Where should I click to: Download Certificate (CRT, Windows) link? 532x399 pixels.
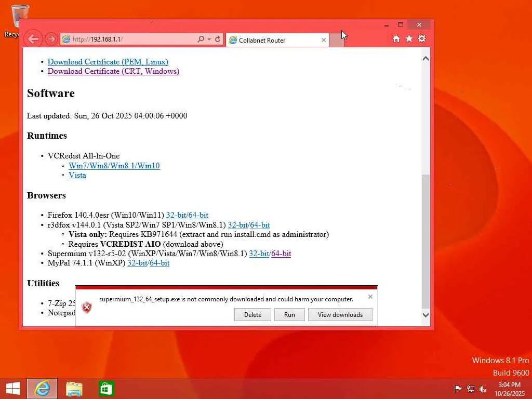point(113,71)
